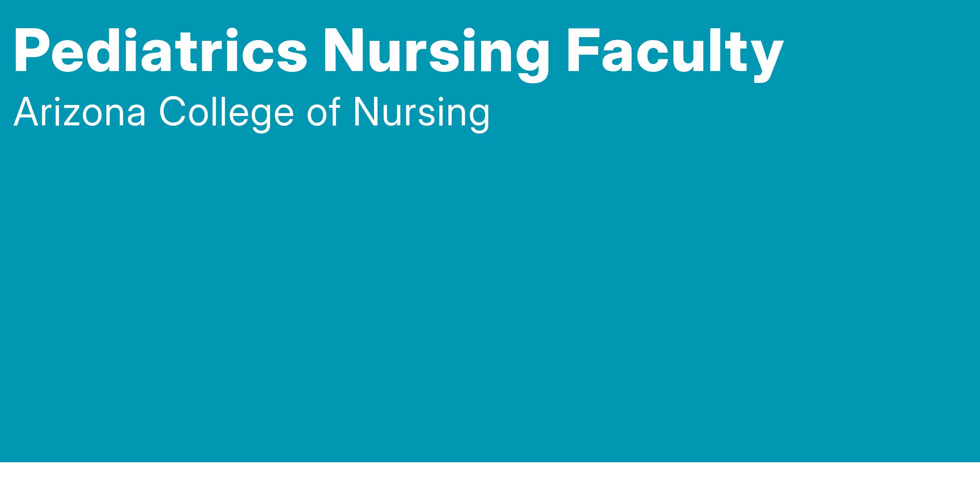Click the word 'of' in the subtitle
Image resolution: width=980 pixels, height=479 pixels.
click(x=323, y=112)
